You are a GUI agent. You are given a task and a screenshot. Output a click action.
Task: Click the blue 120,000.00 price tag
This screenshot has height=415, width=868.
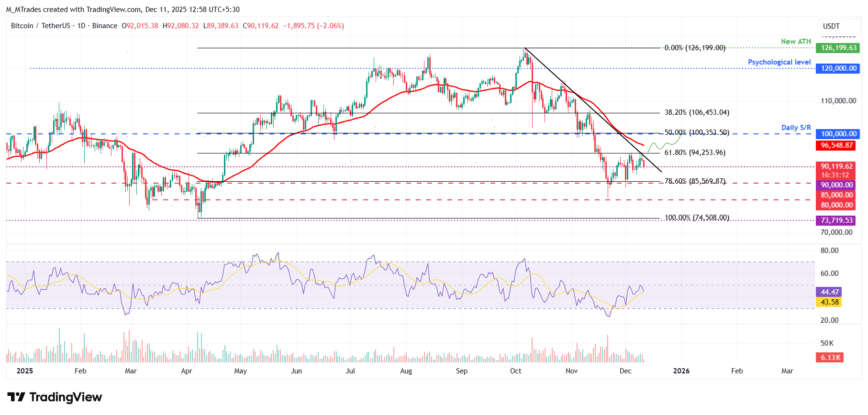pyautogui.click(x=838, y=68)
